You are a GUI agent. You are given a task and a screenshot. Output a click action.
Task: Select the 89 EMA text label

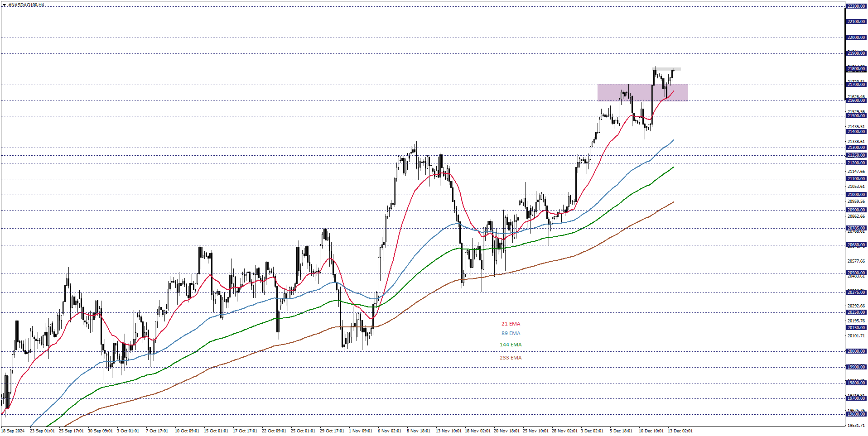(x=511, y=333)
